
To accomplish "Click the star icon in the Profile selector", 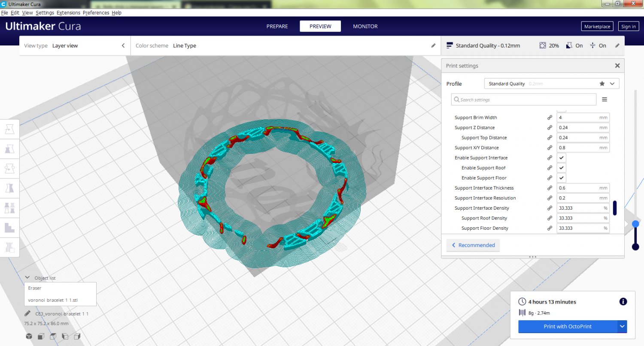I will [602, 84].
